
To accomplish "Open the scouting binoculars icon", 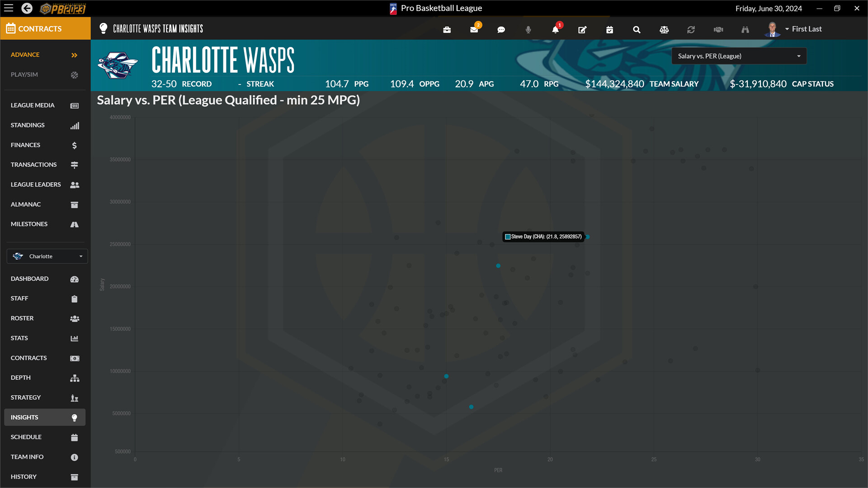I will (x=745, y=29).
